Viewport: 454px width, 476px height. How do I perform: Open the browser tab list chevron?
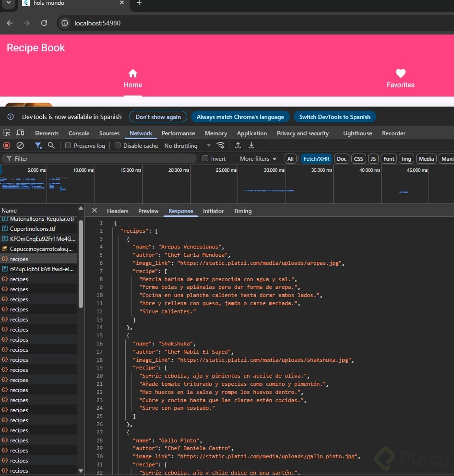(x=8, y=3)
